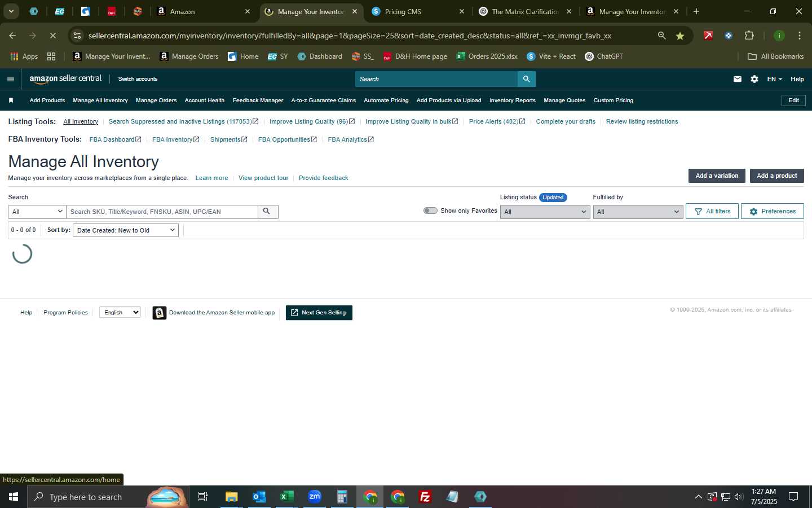Open the Orders 2025.xlsx bookmark
Screen dimensions: 812x508
pos(487,56)
